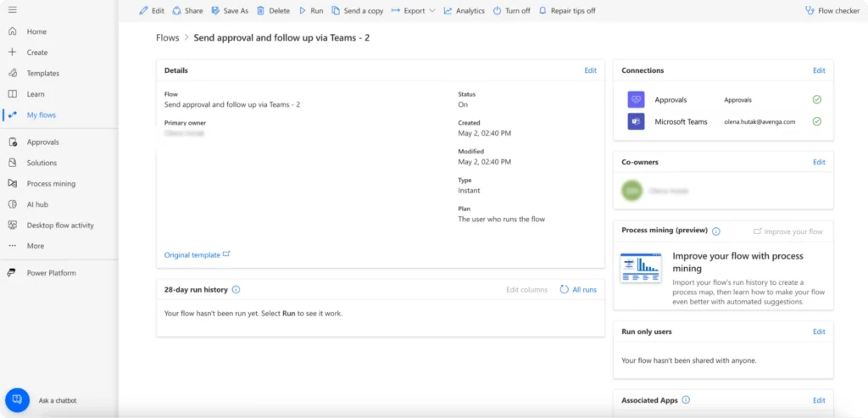Click Edit link in Connections panel
This screenshot has width=868, height=418.
click(819, 71)
